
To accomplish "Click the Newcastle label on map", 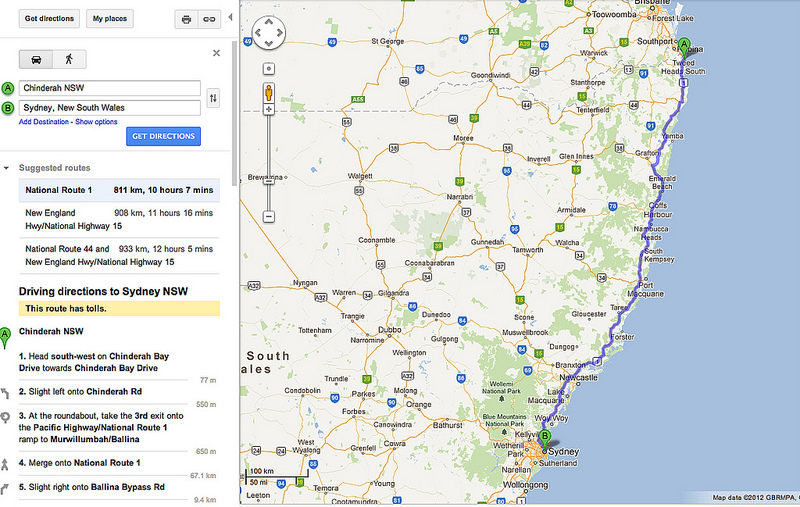I will pyautogui.click(x=578, y=378).
